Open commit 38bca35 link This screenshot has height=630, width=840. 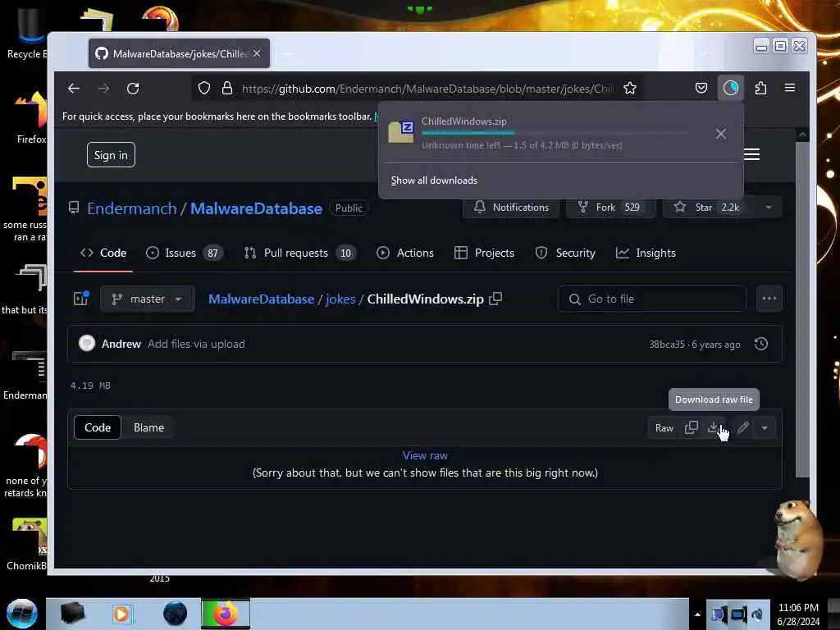[667, 345]
